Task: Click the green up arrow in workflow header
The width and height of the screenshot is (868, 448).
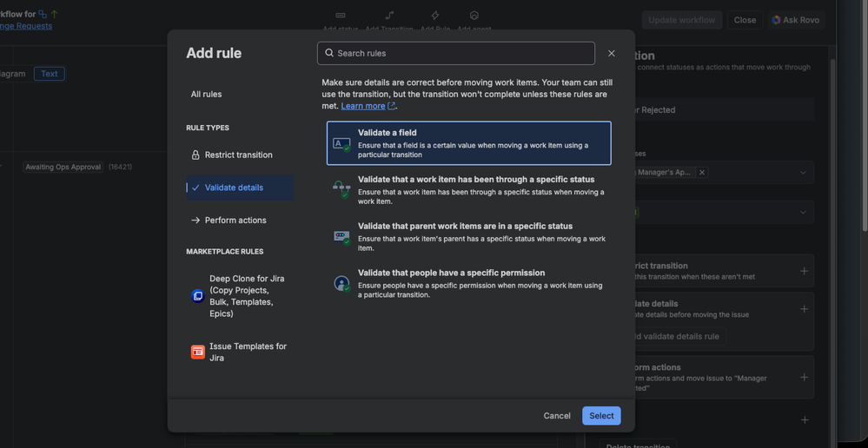Action: click(54, 14)
